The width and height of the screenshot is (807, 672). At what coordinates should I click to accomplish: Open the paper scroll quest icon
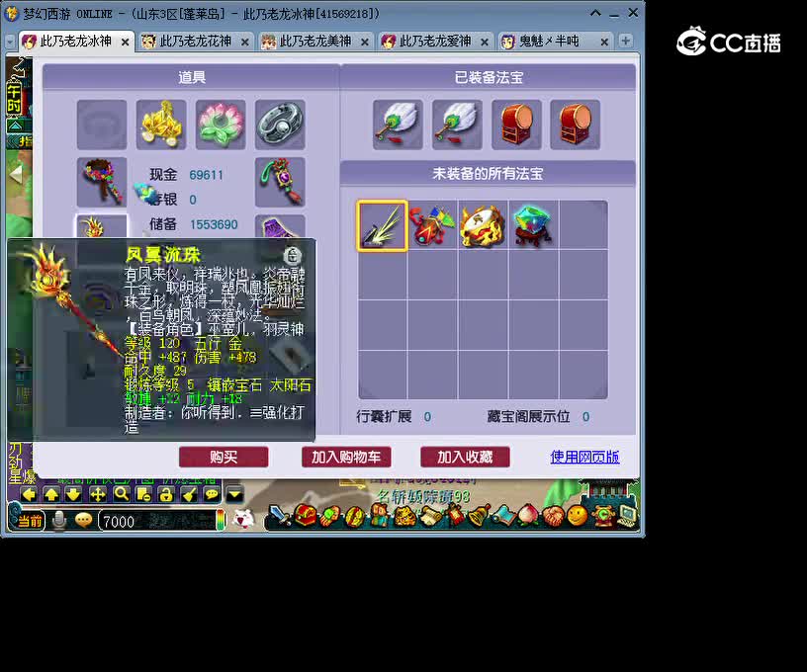(x=430, y=516)
